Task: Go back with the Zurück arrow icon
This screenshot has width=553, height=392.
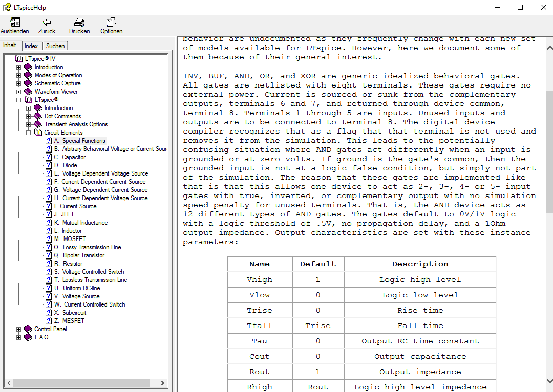Action: point(47,22)
